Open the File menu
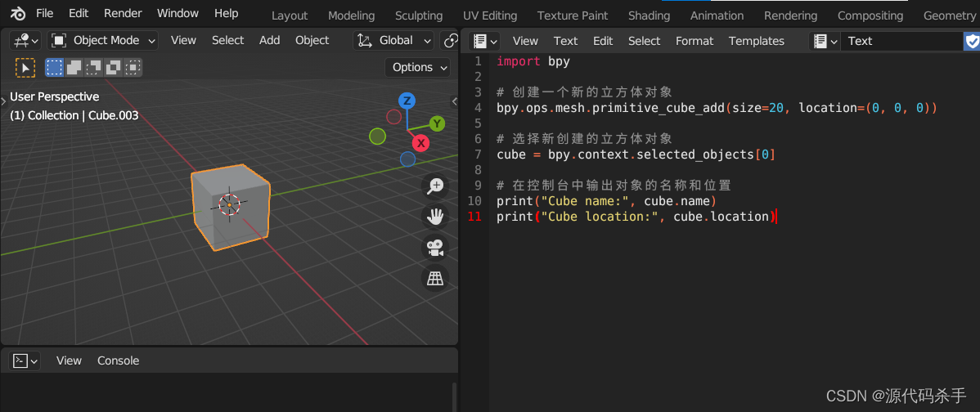Viewport: 980px width, 412px height. tap(44, 13)
